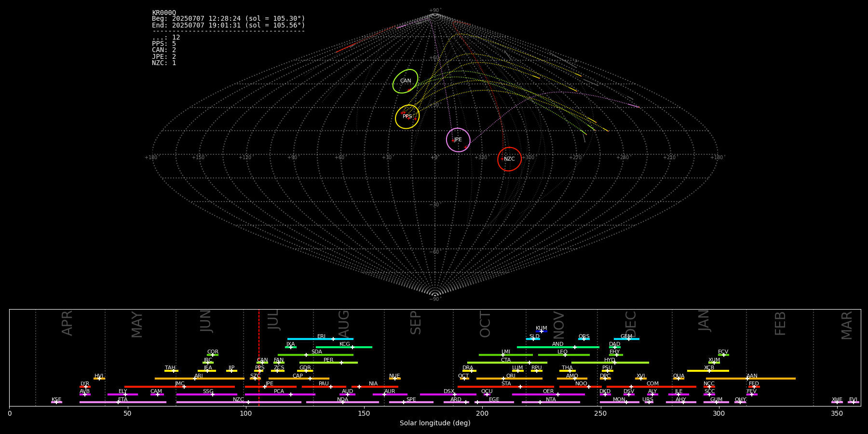Click the NZC shower bar in the timeline

point(239,402)
